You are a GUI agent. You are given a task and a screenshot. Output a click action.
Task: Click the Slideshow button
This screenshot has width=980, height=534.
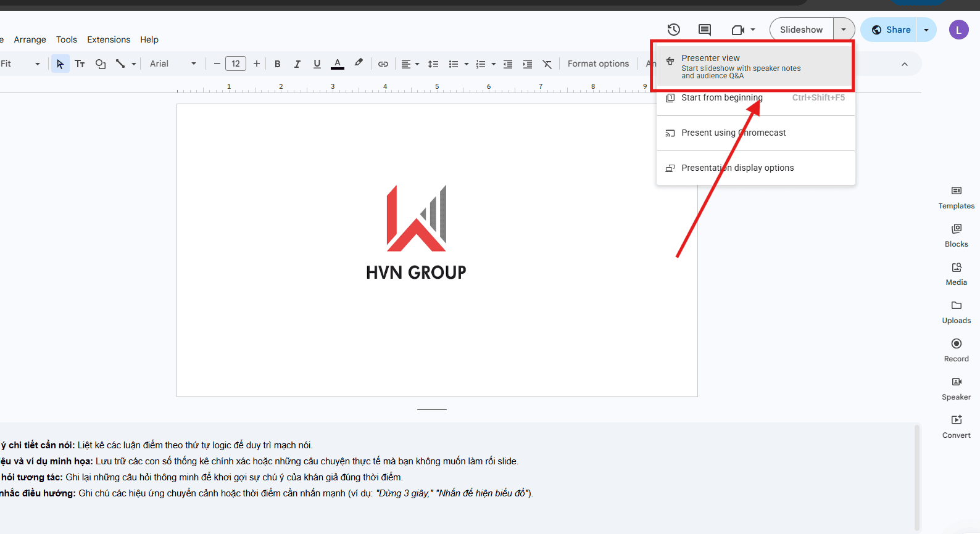pos(802,30)
